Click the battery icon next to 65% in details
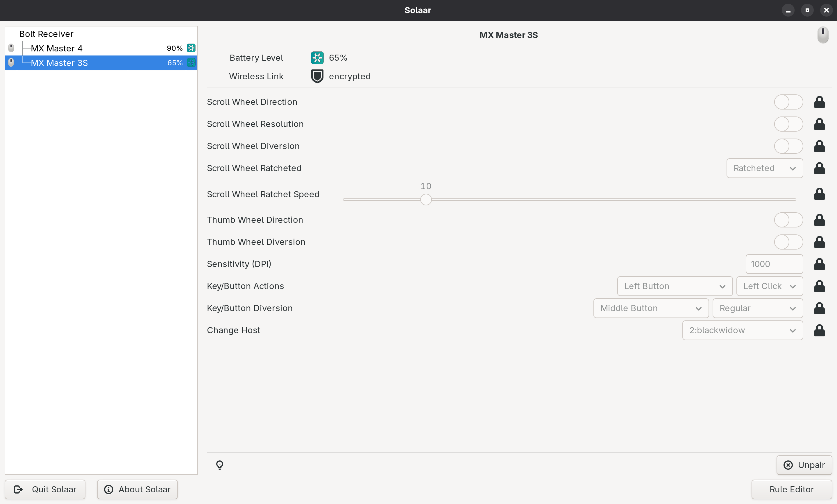 [x=317, y=58]
